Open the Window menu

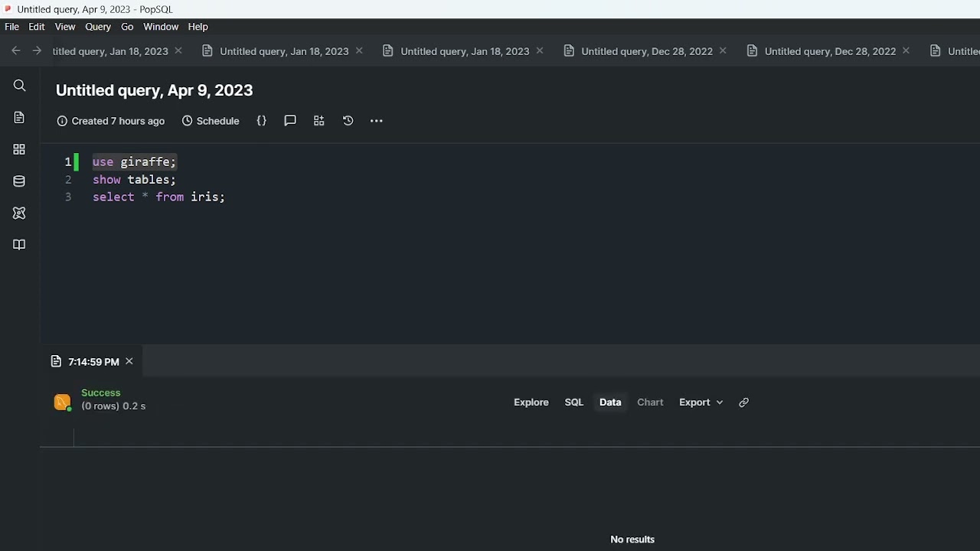161,27
